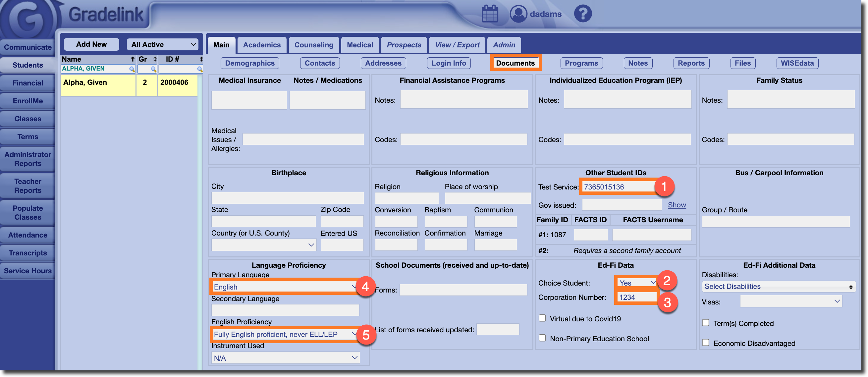Go to Transcripts in sidebar
868x377 pixels.
[27, 253]
